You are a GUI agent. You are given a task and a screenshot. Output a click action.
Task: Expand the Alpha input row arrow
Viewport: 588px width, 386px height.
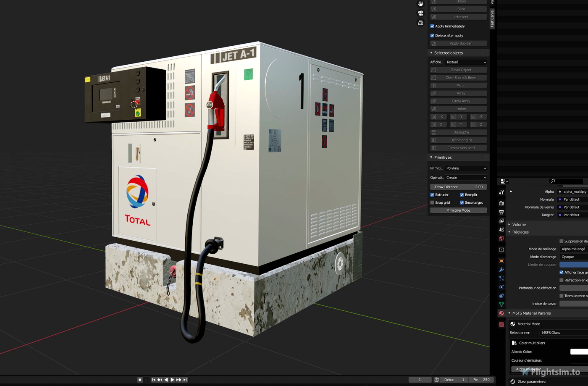[511, 192]
